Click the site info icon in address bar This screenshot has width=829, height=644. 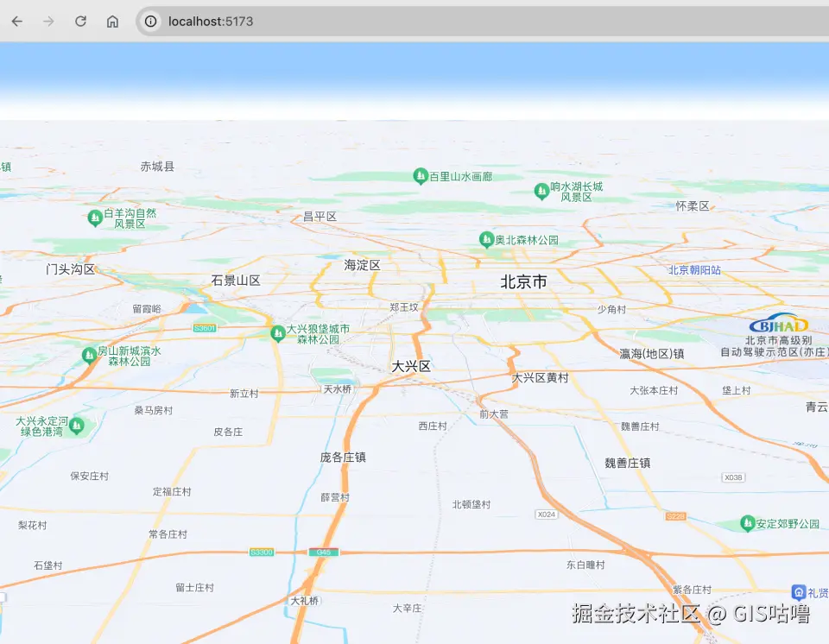click(x=150, y=21)
